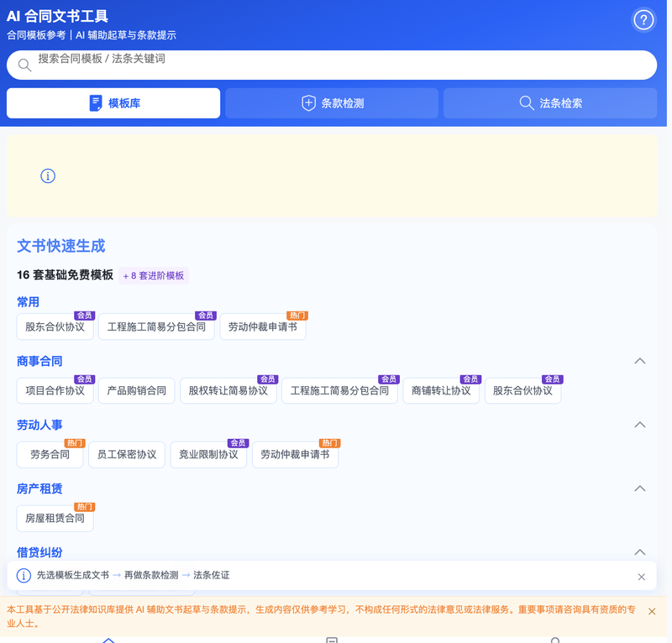Open the +8 套进阶模板 badge

tap(154, 275)
